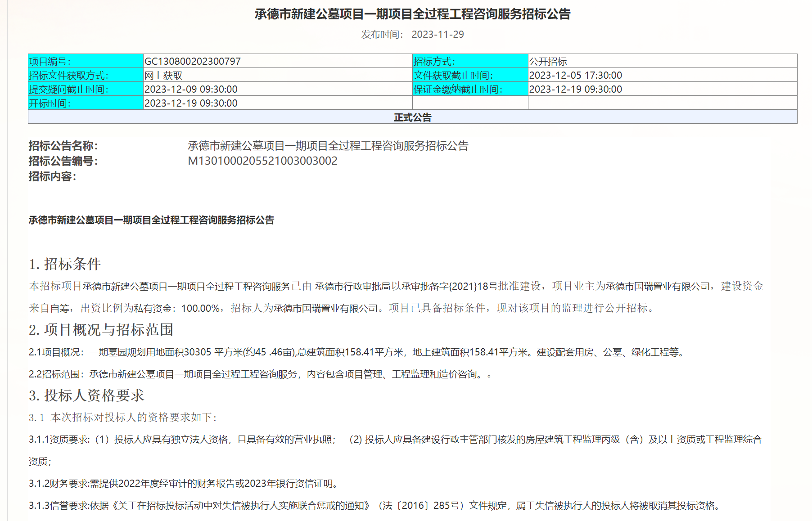812x521 pixels.
Task: Click the 招标方式 label cell
Action: click(x=470, y=61)
